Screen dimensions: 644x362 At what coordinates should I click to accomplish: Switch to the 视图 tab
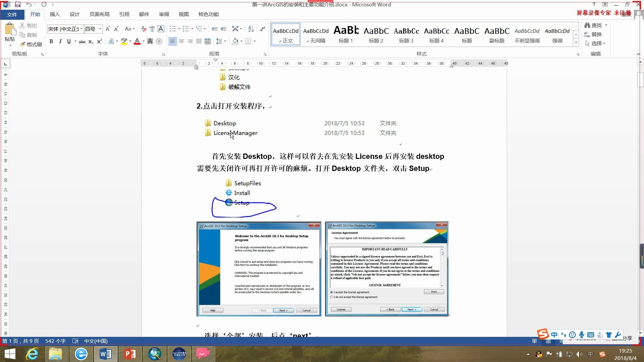(x=183, y=14)
